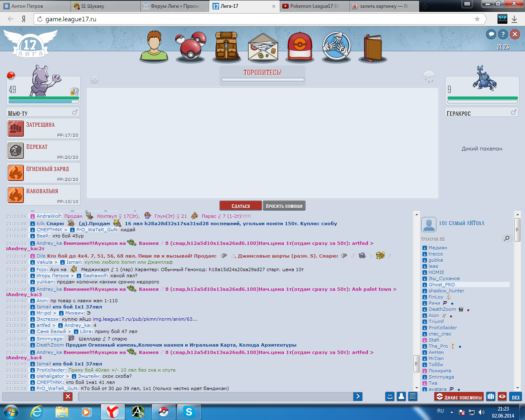Click the volume speaker tray icon
This screenshot has height=420, width=525.
(481, 412)
